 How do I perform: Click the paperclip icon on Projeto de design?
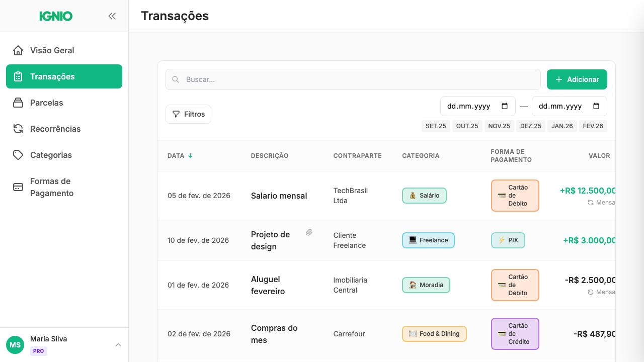click(309, 232)
